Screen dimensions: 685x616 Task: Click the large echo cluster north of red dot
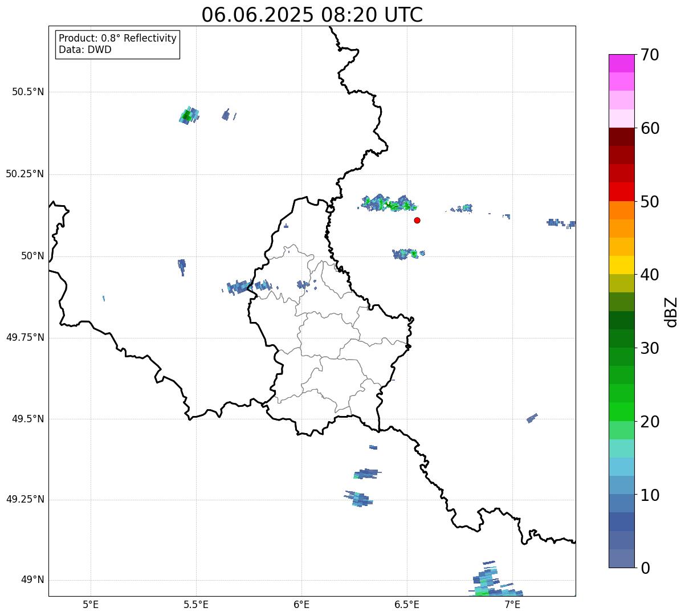tap(388, 203)
